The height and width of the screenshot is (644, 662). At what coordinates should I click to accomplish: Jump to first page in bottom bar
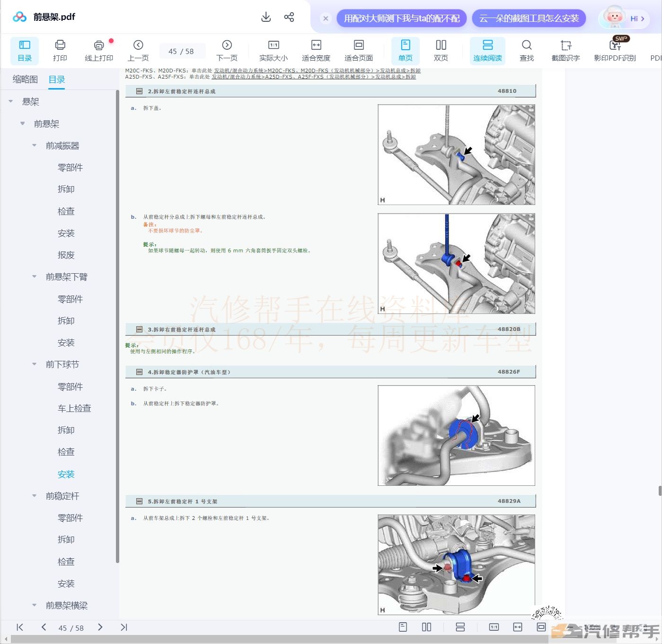(x=20, y=627)
